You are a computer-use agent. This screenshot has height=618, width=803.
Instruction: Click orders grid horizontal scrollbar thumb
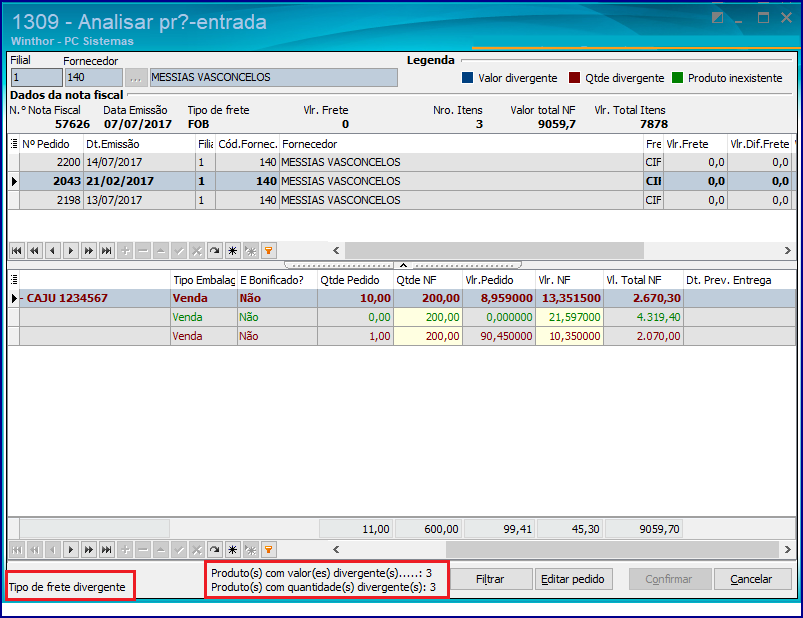494,250
